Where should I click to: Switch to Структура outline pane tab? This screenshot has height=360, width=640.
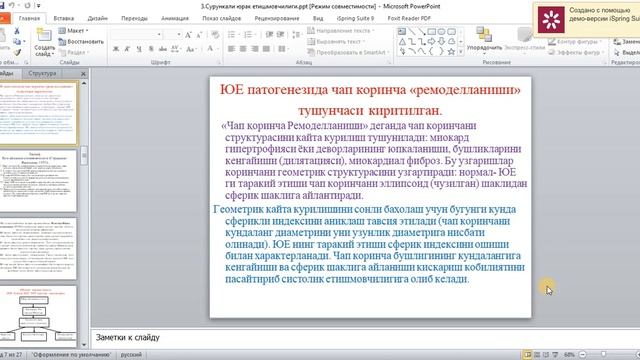[42, 73]
